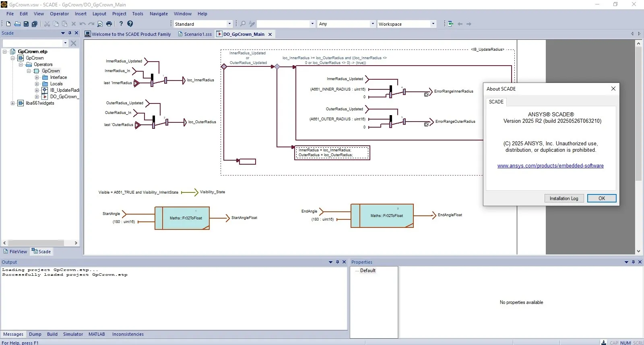The height and width of the screenshot is (345, 644).
Task: Click the Delete X toolbar icon
Action: click(74, 24)
